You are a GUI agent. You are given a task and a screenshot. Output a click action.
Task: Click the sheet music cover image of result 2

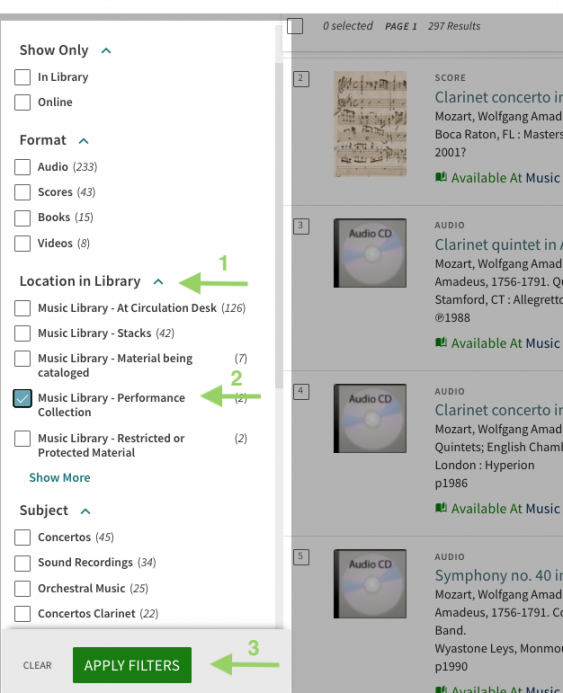[x=370, y=124]
